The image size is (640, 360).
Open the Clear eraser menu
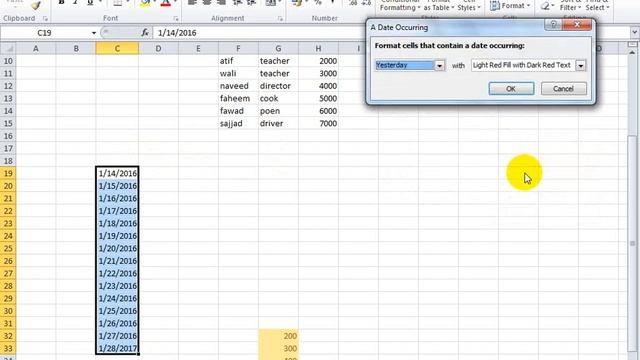(x=547, y=6)
